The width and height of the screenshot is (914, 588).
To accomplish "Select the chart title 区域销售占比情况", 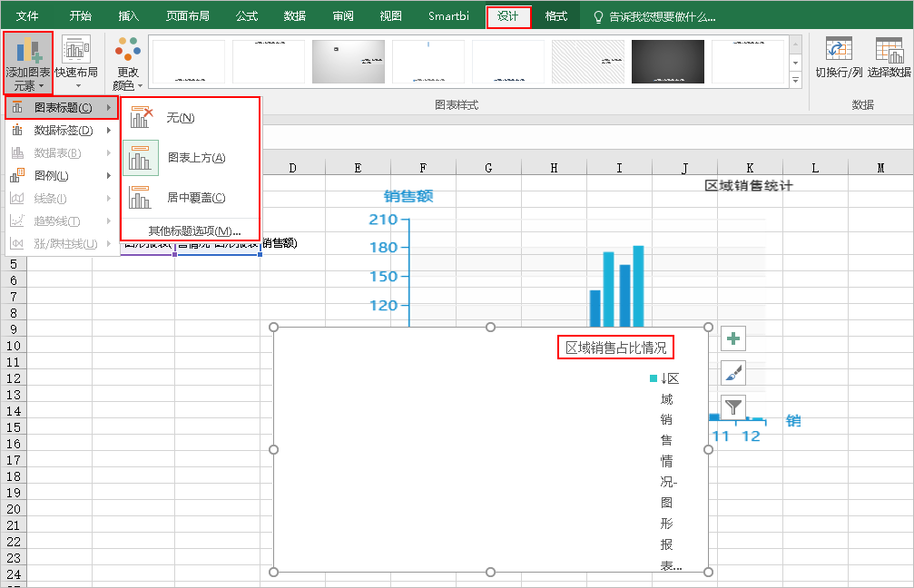I will click(x=615, y=348).
